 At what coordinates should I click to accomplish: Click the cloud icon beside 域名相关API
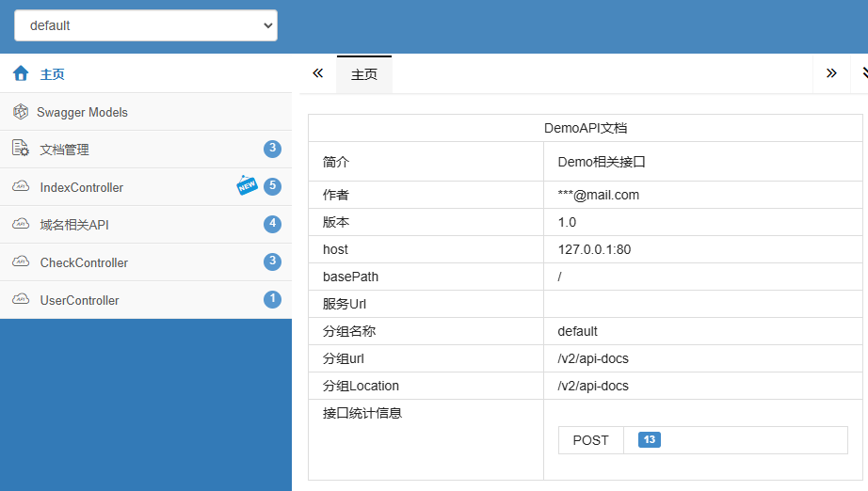(x=21, y=225)
